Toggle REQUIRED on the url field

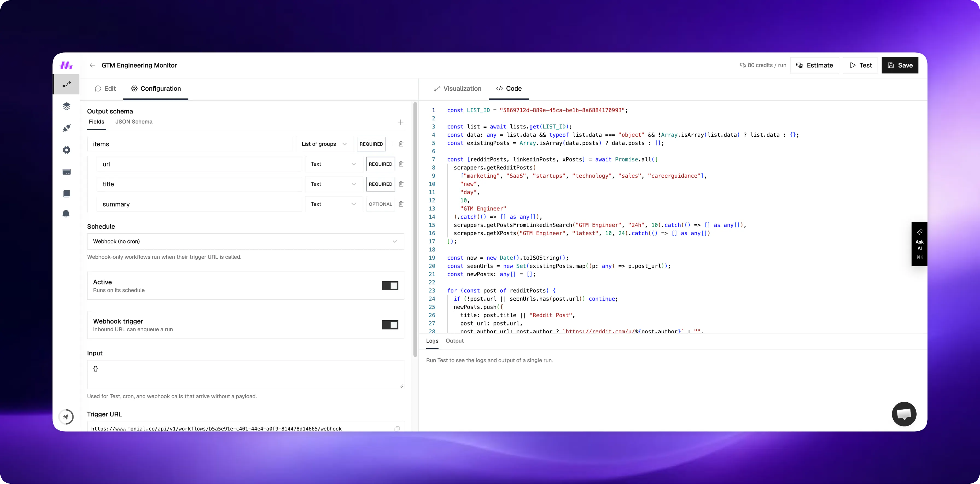pyautogui.click(x=380, y=164)
